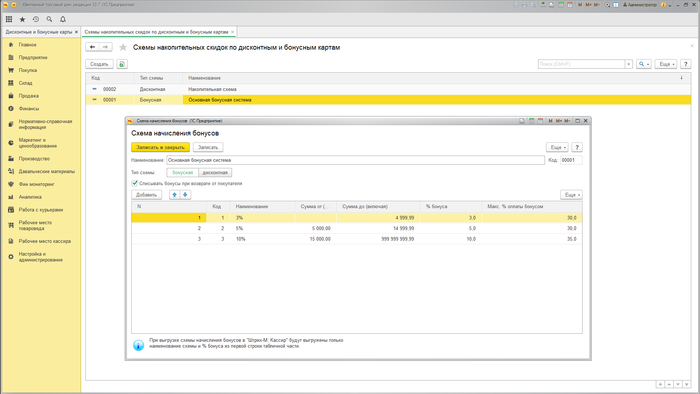
Task: Expand Еще dropdown in list toolbar
Action: pos(665,64)
